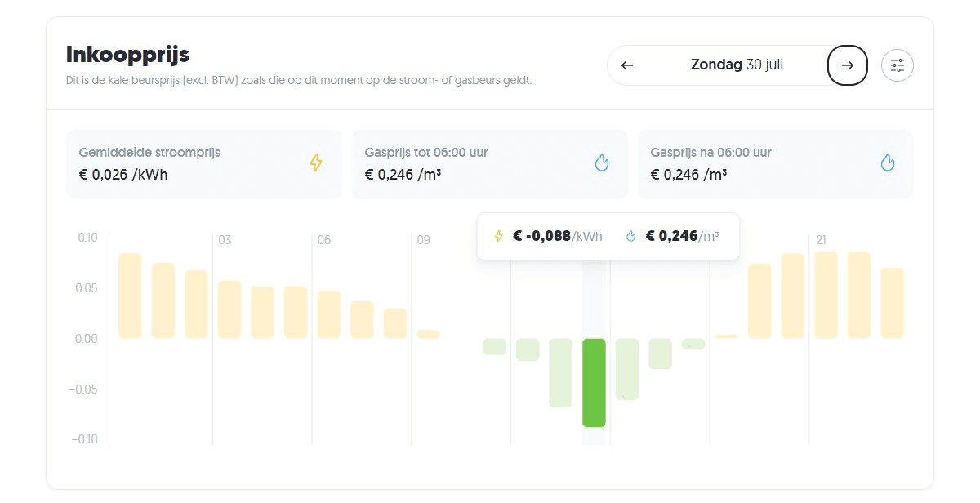Click the tallest yellow bar in the morning hours
Image resolution: width=980 pixels, height=503 pixels.
coord(129,294)
